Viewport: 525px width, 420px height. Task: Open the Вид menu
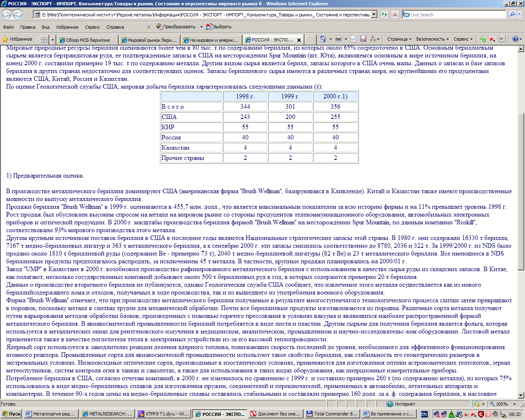click(46, 27)
